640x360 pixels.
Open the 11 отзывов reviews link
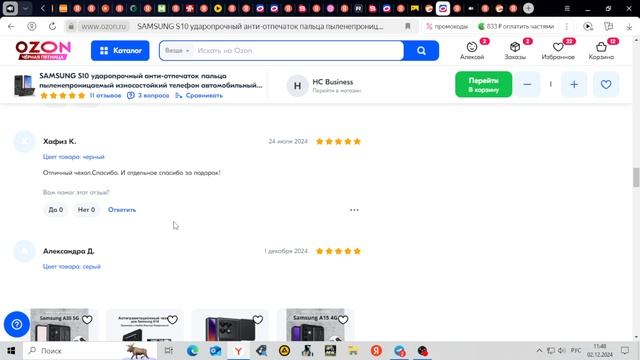click(x=105, y=96)
